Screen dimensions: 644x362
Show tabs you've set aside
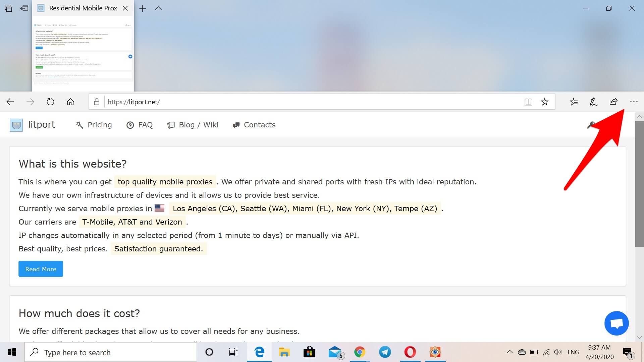[8, 8]
